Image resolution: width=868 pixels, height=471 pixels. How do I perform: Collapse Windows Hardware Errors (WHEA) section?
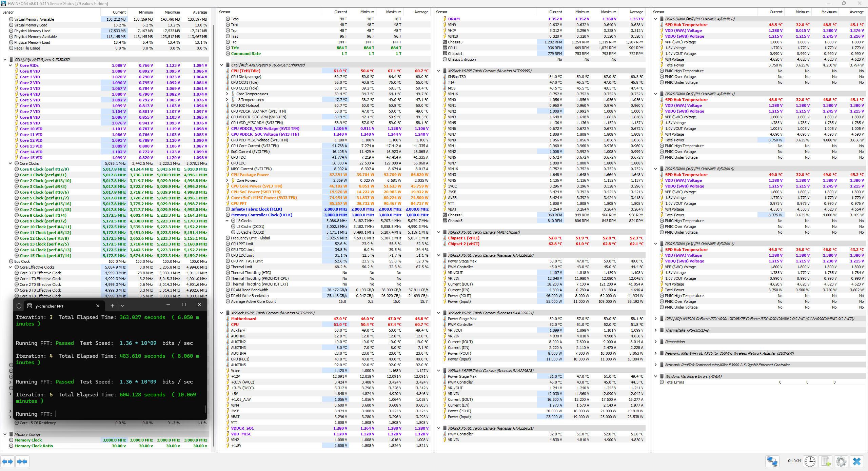tap(655, 376)
